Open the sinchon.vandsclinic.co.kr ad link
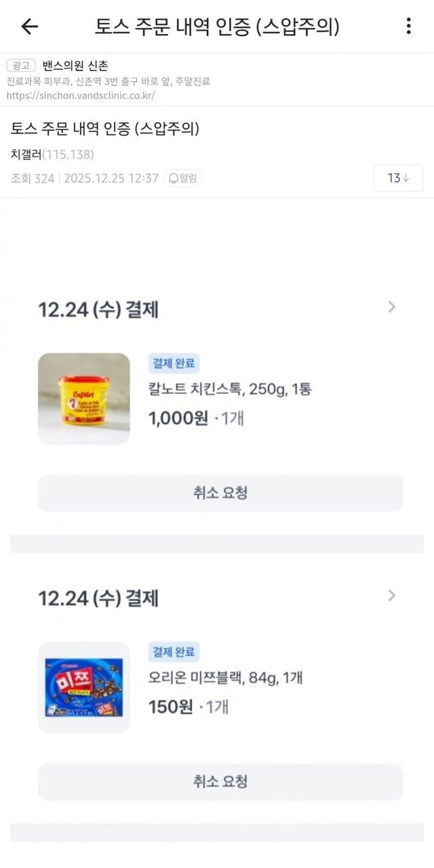The width and height of the screenshot is (434, 868). pos(81,96)
